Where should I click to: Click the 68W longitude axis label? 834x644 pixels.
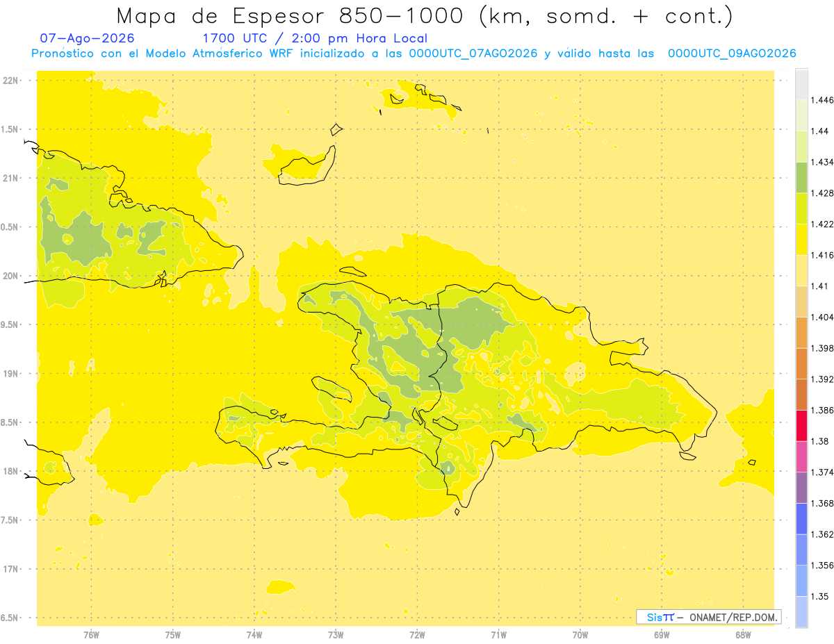743,635
